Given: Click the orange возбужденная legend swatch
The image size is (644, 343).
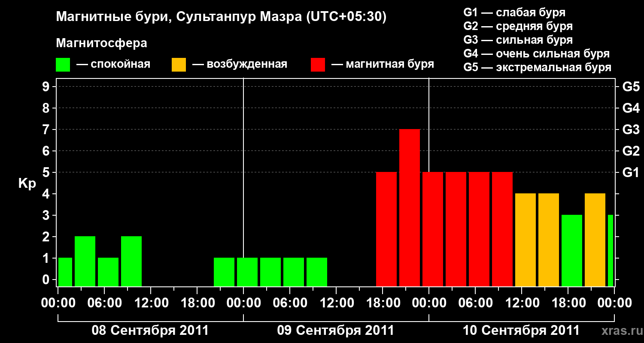Looking at the screenshot, I should pos(179,65).
